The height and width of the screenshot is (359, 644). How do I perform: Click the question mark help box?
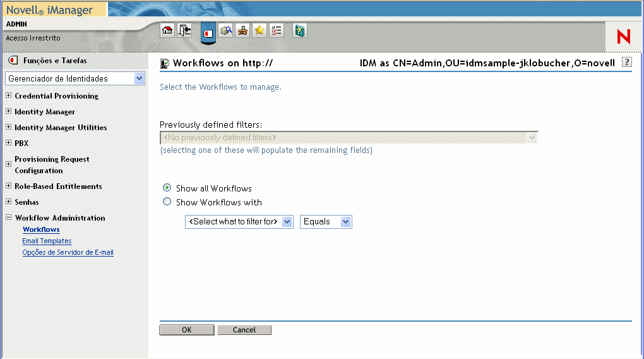pyautogui.click(x=627, y=63)
